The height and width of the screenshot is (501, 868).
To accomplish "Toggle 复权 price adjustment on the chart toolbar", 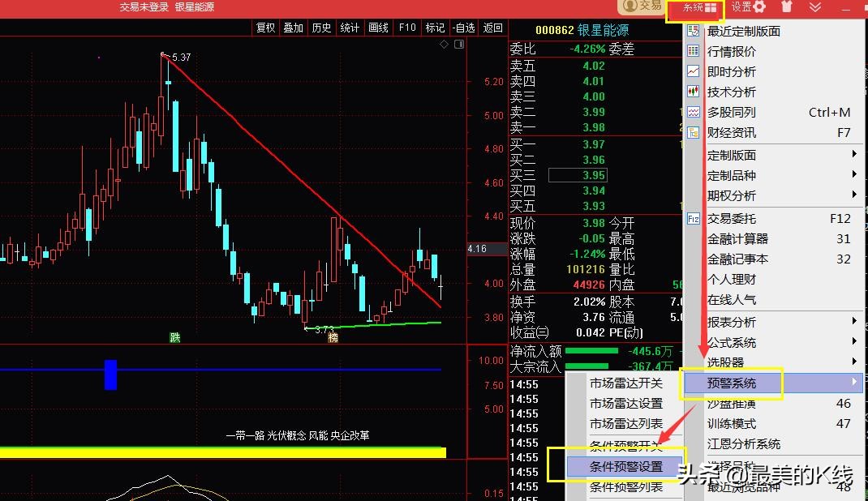I will [264, 27].
